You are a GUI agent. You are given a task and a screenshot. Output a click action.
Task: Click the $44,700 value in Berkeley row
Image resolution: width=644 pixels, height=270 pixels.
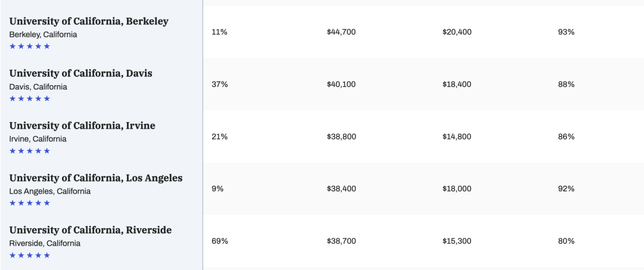point(341,32)
